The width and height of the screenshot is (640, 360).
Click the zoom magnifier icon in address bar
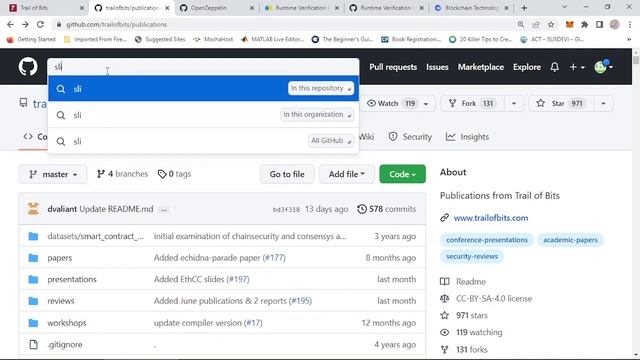[520, 24]
